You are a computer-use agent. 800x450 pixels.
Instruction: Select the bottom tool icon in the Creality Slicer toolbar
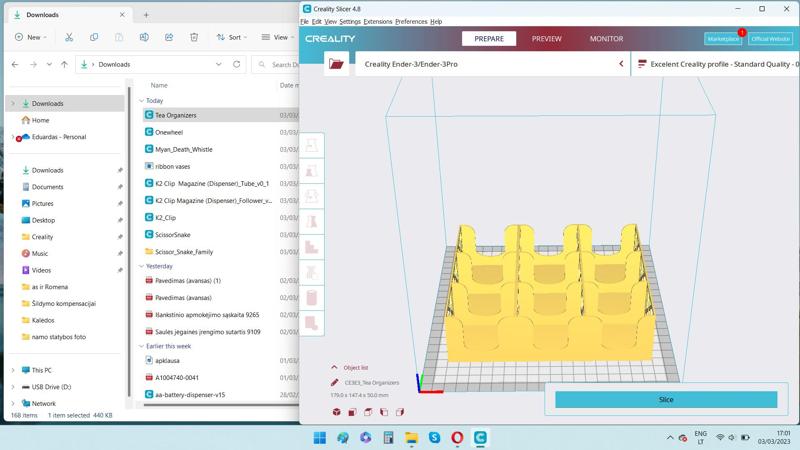(x=312, y=322)
